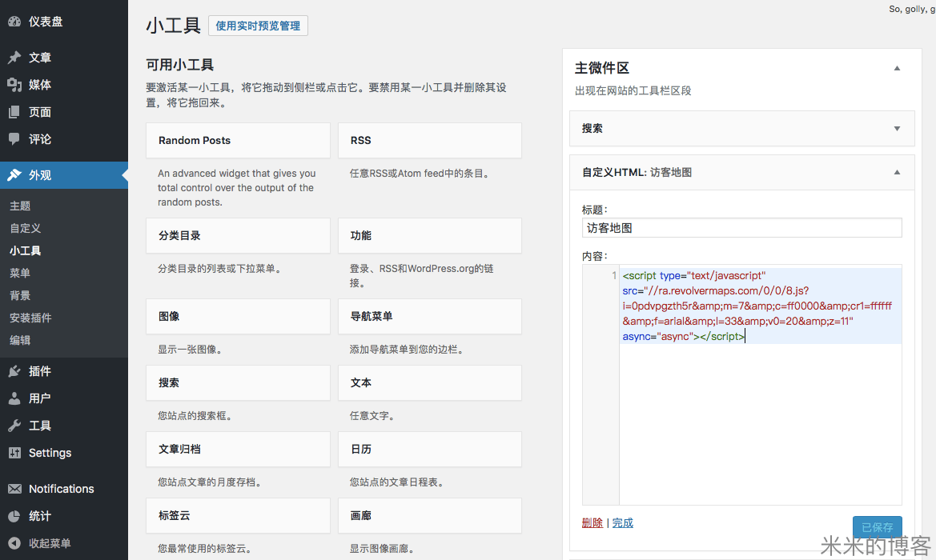Click the 使用实时预览管理 button
The image size is (936, 560).
pos(258,26)
